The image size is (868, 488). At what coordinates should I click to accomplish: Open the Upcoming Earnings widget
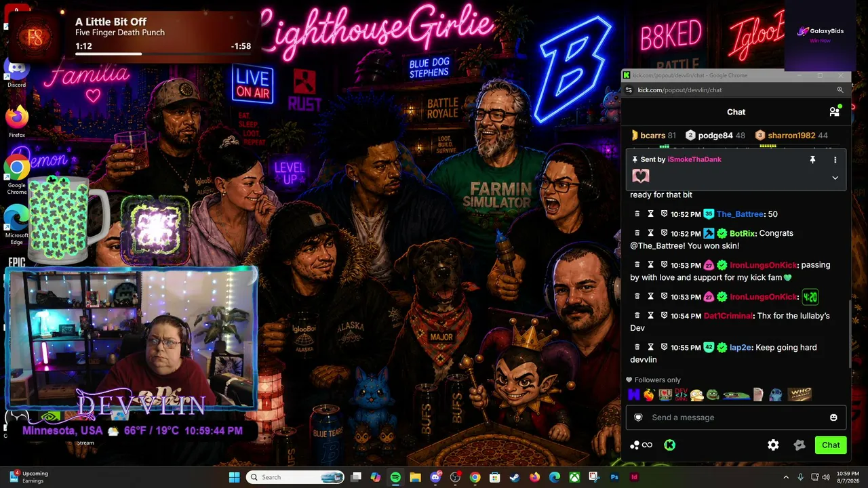(28, 477)
